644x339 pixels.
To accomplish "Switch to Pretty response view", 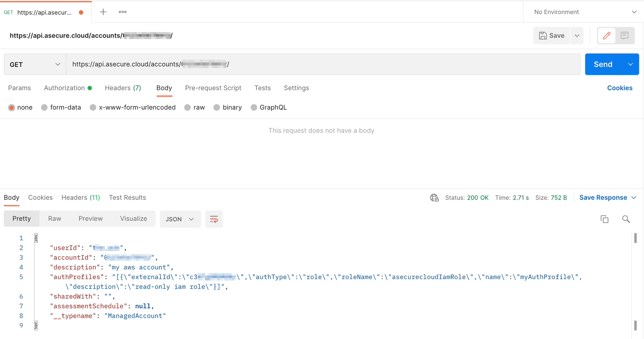I will (21, 219).
